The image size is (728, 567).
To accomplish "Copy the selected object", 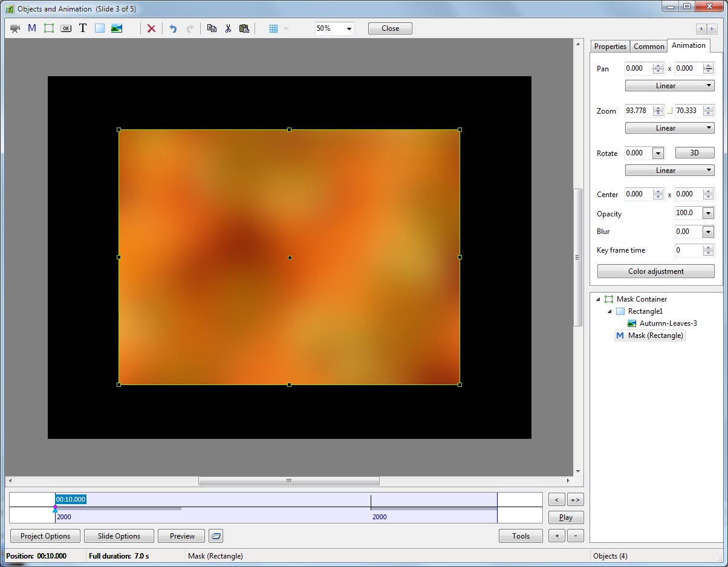I will (x=212, y=28).
